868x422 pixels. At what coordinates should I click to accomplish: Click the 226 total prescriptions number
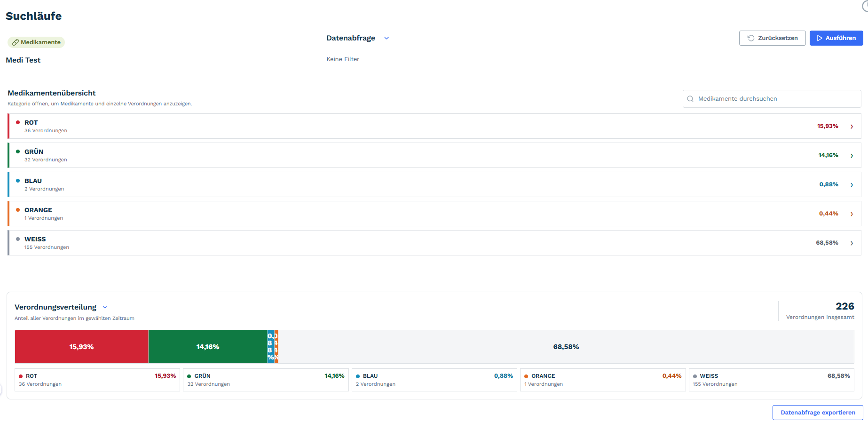click(845, 306)
